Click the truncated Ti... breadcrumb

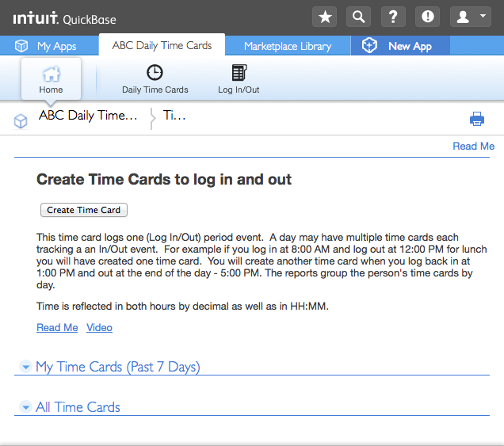tap(174, 116)
